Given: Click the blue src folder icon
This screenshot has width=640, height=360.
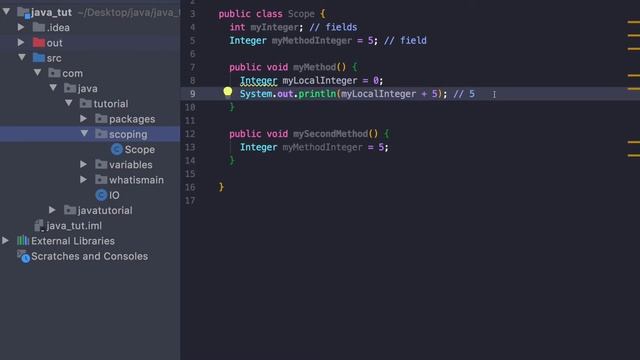Looking at the screenshot, I should 39,58.
